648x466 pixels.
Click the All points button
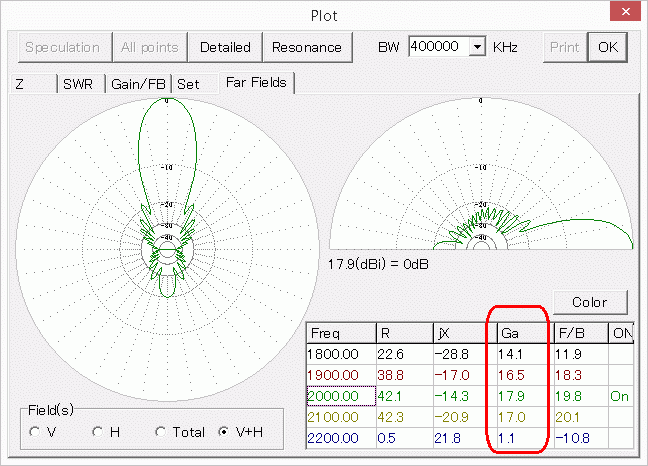[150, 47]
